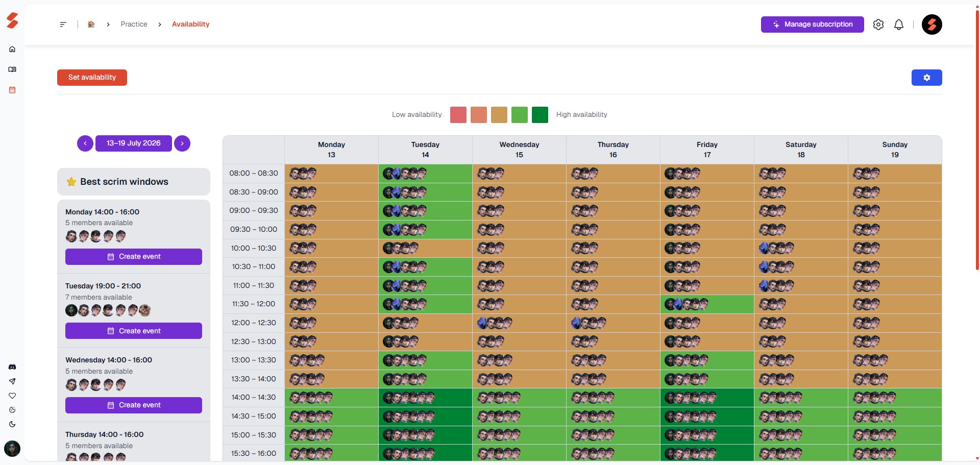980x465 pixels.
Task: Open the 13–19 July 2026 date picker
Action: (x=134, y=143)
